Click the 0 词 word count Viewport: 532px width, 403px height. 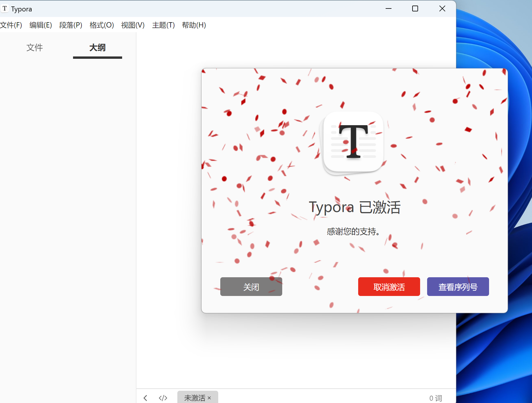tap(436, 398)
